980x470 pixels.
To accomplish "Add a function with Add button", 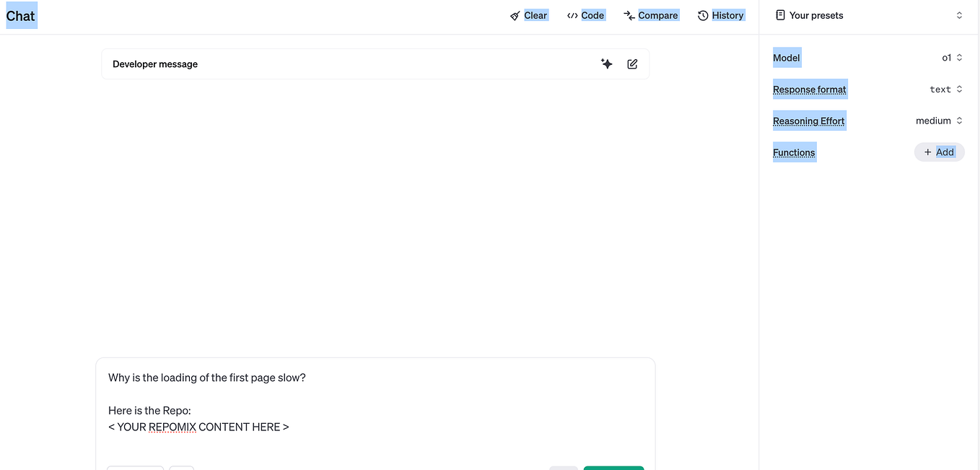I will tap(939, 152).
